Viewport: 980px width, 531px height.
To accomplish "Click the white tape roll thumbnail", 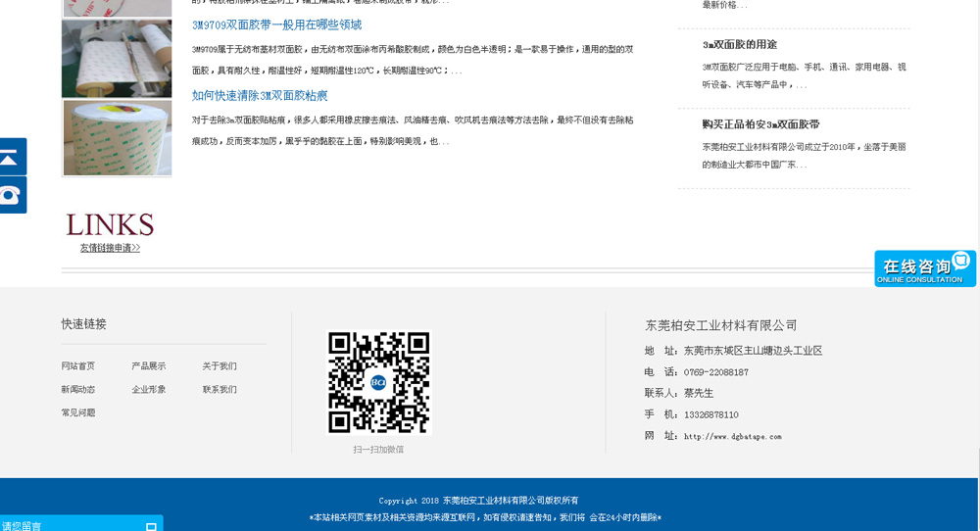I will [x=117, y=59].
